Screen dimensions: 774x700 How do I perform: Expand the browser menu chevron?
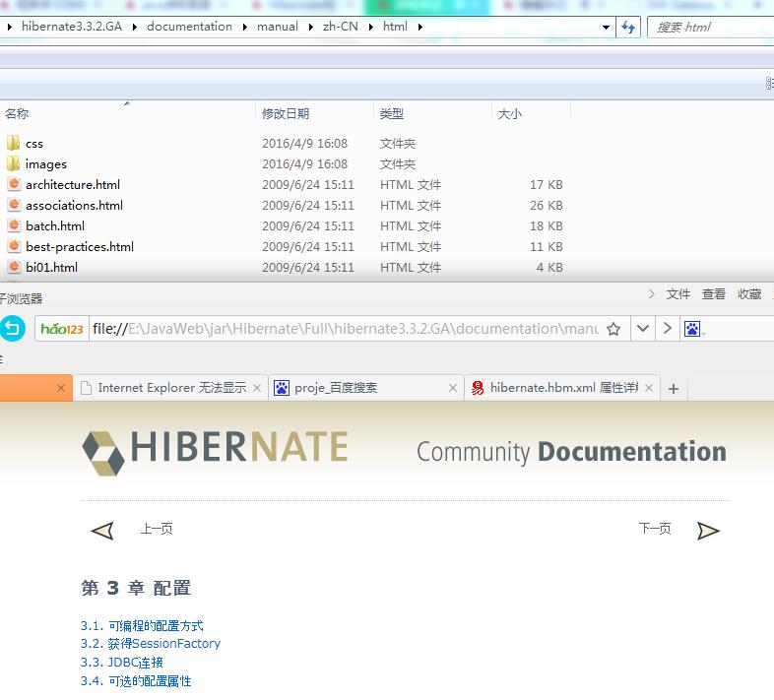pos(652,294)
